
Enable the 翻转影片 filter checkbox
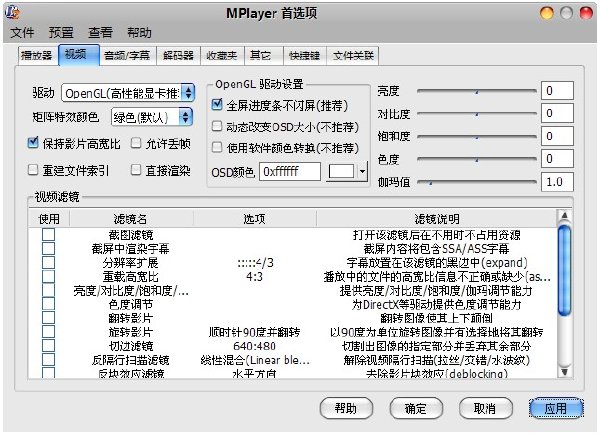[x=49, y=318]
